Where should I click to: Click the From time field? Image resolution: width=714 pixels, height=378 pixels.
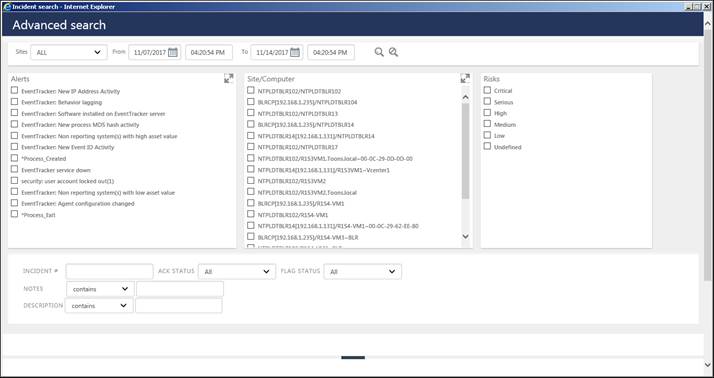pos(209,52)
